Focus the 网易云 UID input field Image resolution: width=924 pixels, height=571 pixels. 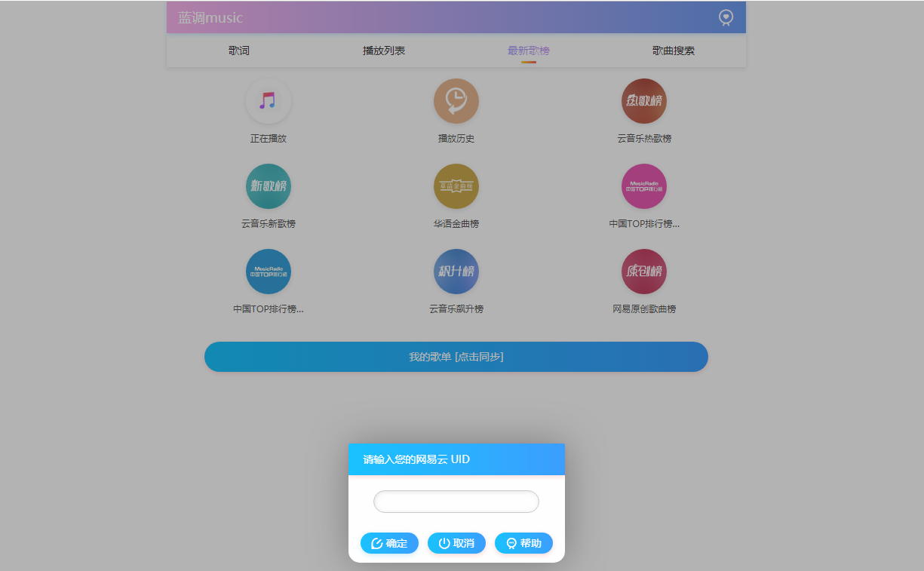point(456,502)
